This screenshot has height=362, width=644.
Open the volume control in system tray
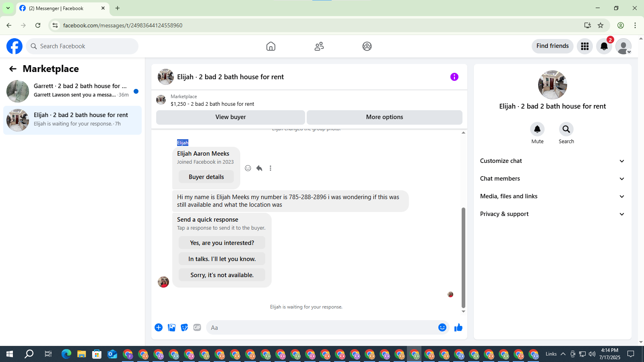pos(592,354)
